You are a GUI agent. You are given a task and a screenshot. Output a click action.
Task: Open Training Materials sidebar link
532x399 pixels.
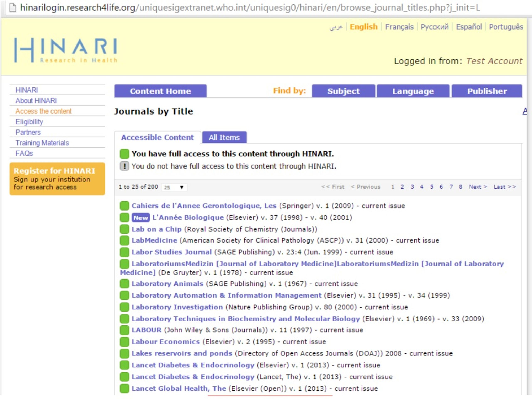(x=42, y=143)
